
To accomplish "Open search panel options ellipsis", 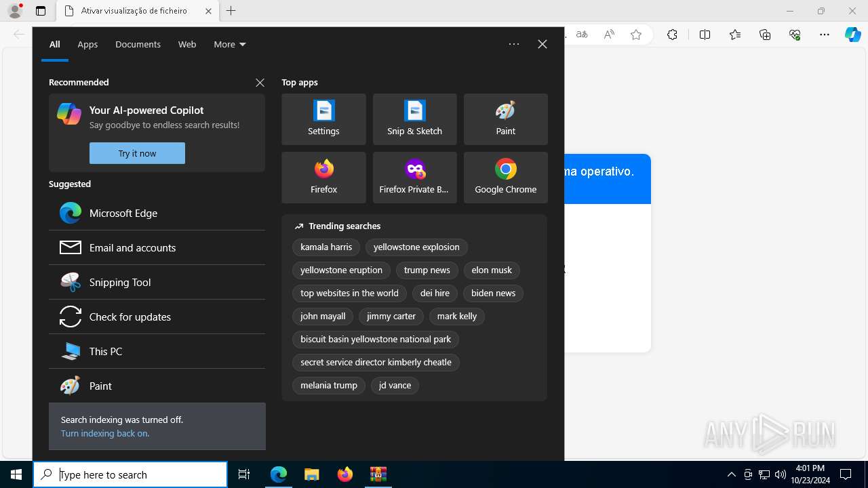I will [514, 44].
